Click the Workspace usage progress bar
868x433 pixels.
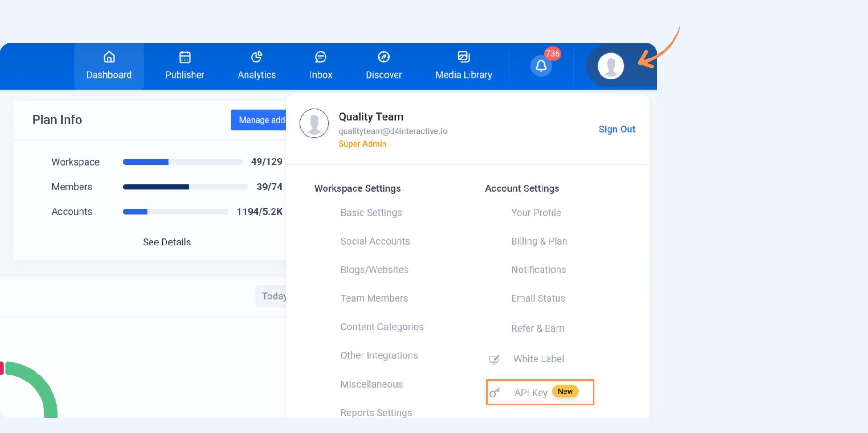tap(182, 162)
